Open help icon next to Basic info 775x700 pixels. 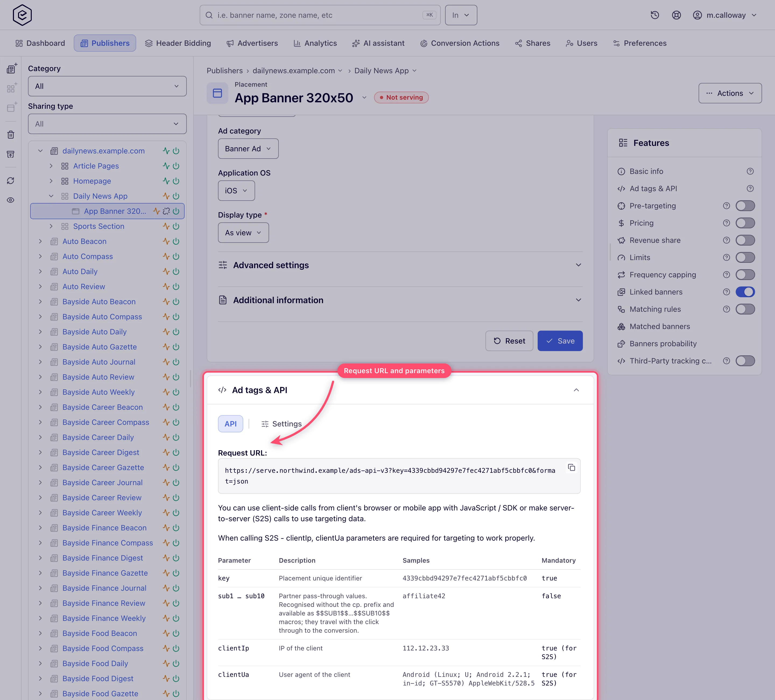(750, 171)
